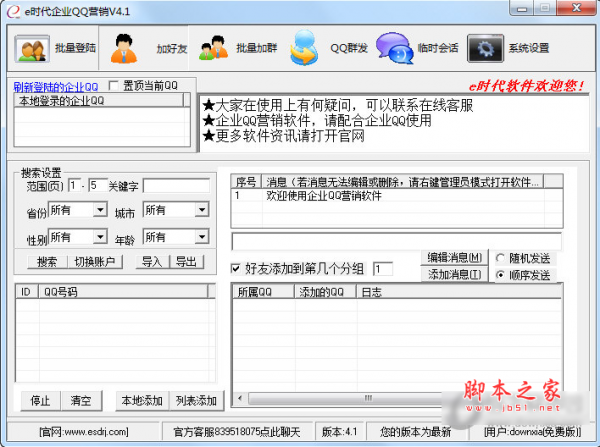Select the 顺序发送 radio button
Image resolution: width=600 pixels, height=447 pixels.
[x=500, y=275]
